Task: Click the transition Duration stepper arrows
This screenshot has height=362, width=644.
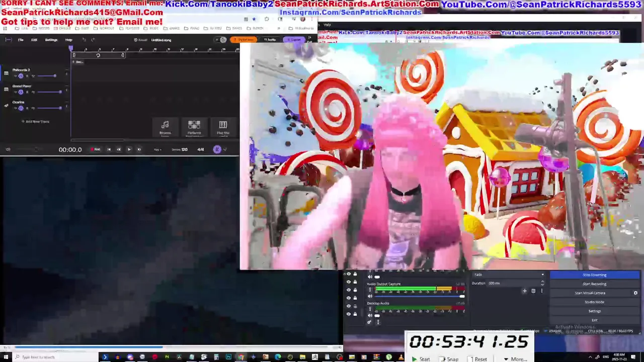Action: [x=542, y=283]
